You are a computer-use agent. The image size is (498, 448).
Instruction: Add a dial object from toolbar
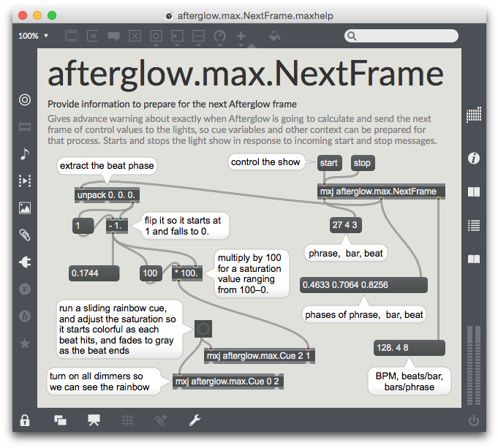pos(220,37)
